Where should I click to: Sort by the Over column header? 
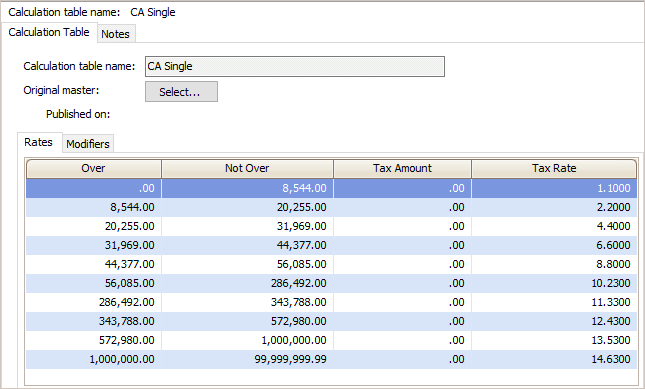94,169
